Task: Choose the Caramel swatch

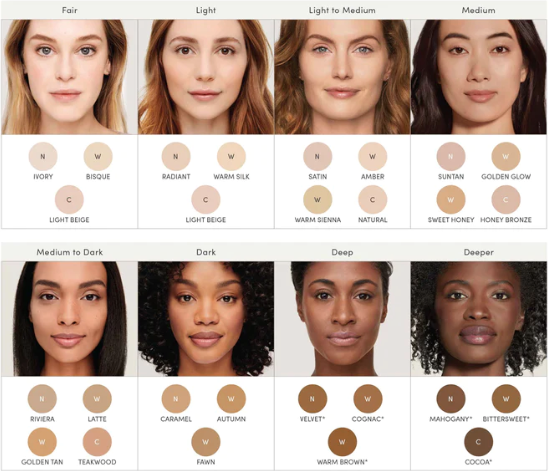Action: click(x=176, y=399)
